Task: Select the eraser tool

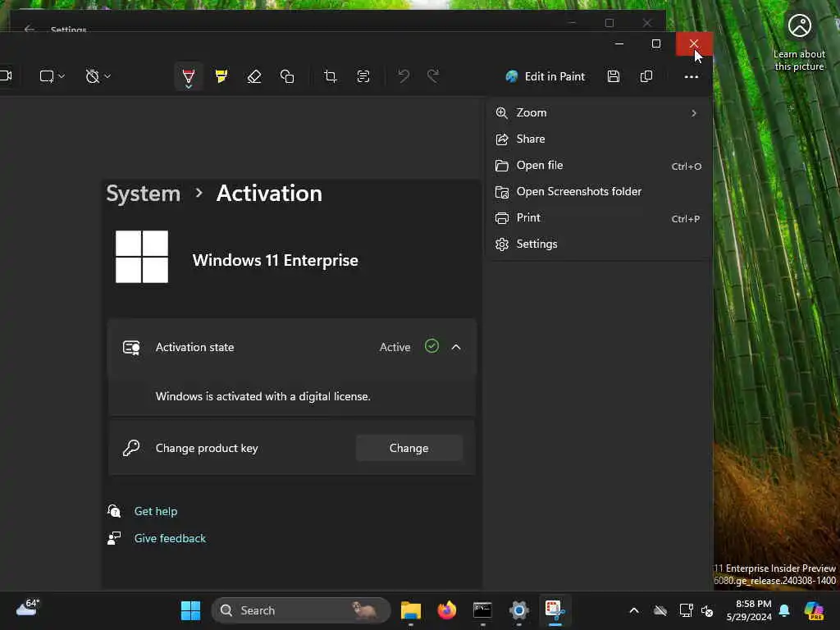Action: click(254, 76)
